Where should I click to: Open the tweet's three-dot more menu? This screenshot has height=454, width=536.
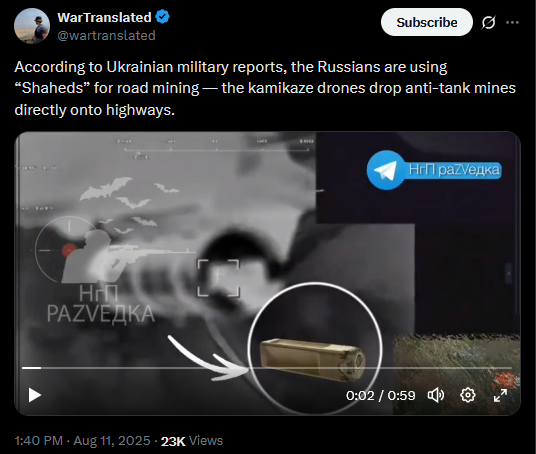tap(512, 23)
